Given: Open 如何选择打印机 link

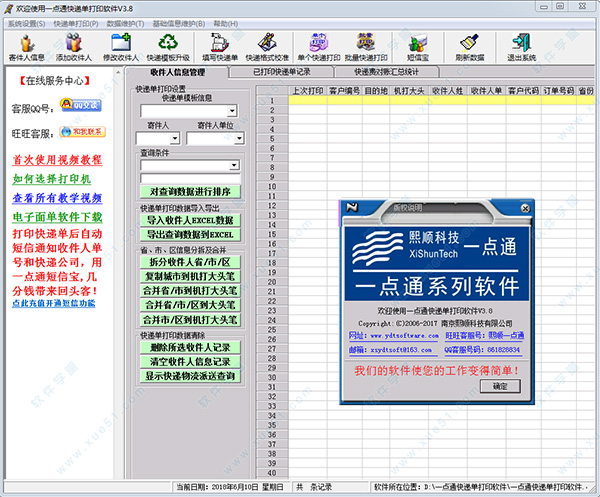Looking at the screenshot, I should [52, 179].
